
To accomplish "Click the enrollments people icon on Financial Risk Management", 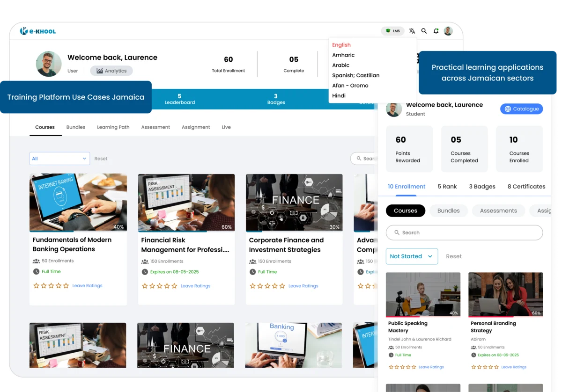I will tap(144, 261).
